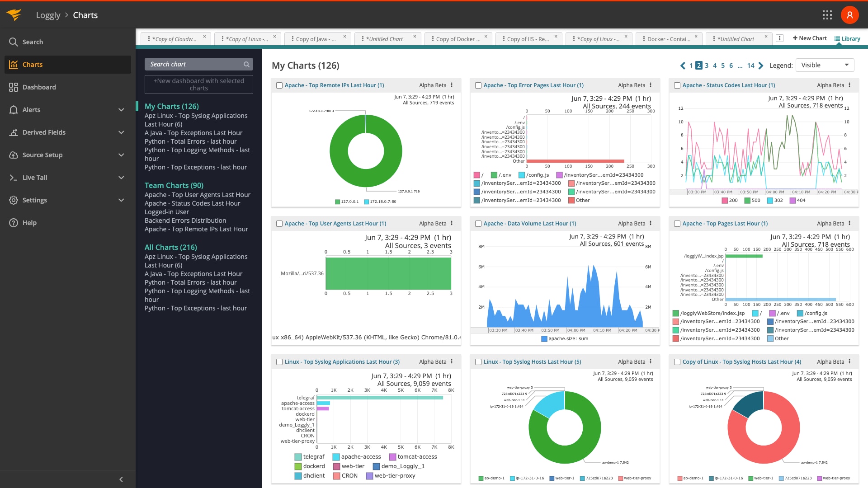
Task: Check the Linux - Top Syslog Hosts chart checkbox
Action: [x=478, y=361]
